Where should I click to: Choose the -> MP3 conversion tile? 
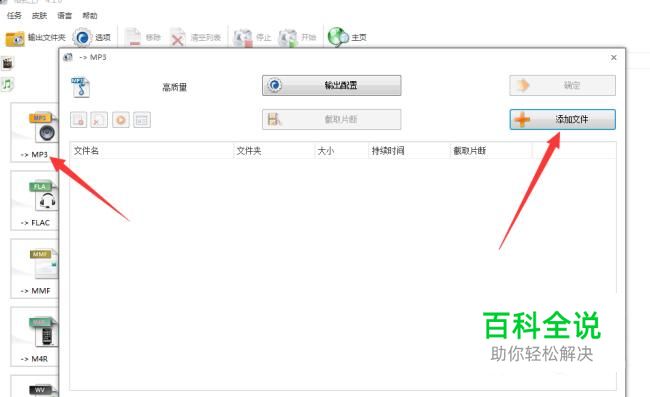click(35, 133)
